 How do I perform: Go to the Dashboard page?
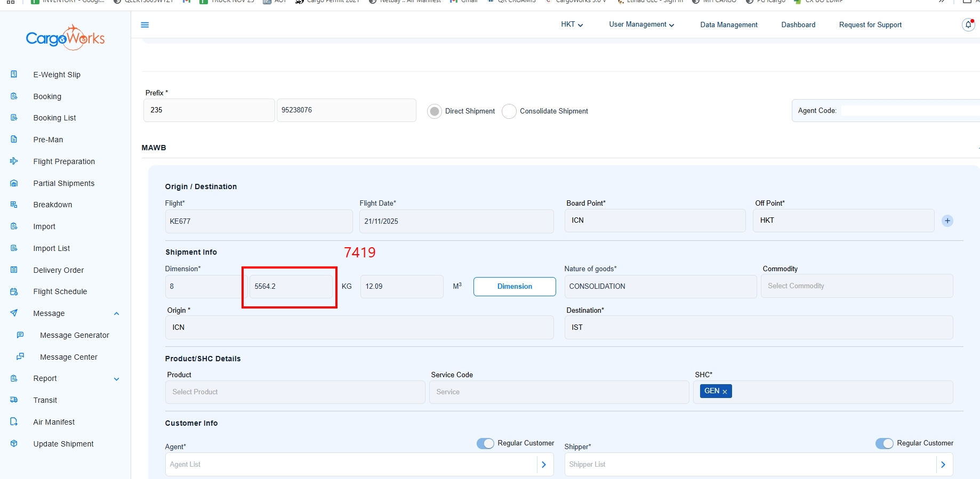tap(798, 25)
